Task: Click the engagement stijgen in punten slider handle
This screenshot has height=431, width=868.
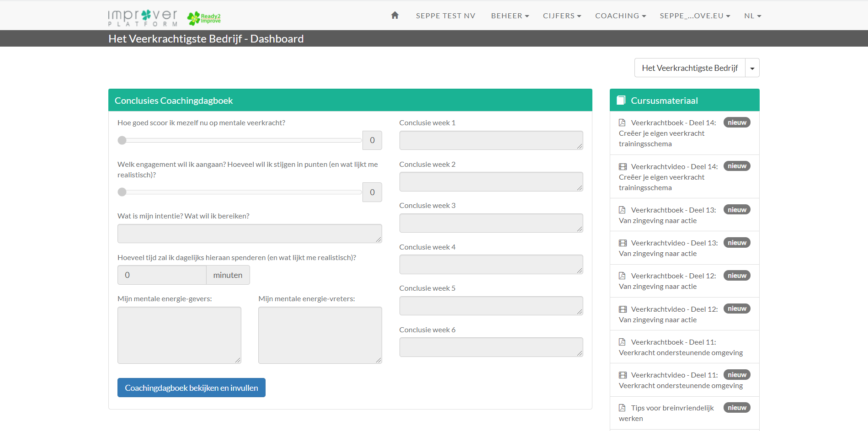Action: [x=122, y=192]
